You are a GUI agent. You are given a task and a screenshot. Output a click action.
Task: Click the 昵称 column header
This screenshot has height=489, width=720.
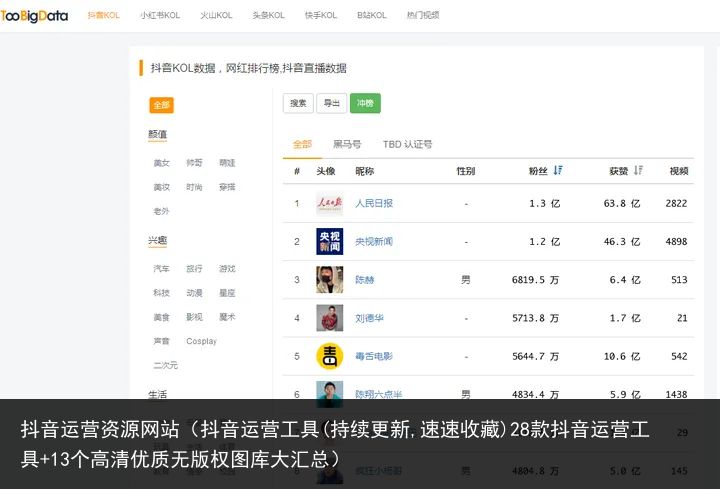pos(365,171)
